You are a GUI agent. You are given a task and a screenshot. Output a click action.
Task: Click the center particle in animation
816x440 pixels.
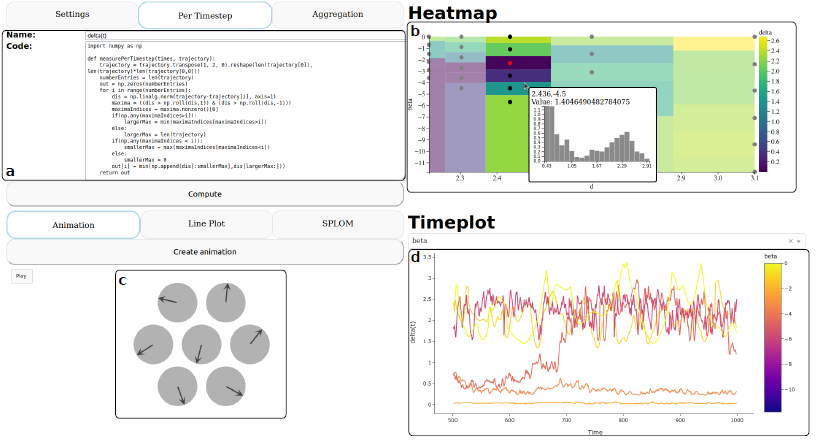201,345
